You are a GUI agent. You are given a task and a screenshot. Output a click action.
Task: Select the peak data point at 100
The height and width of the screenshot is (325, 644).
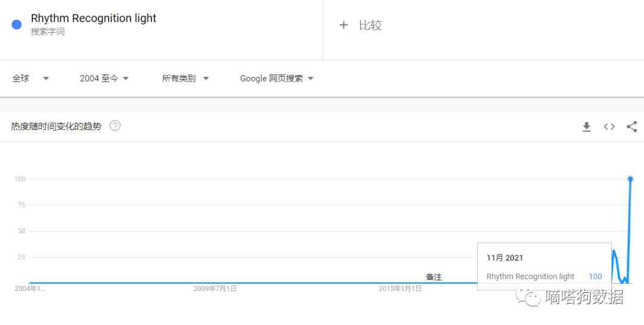630,179
